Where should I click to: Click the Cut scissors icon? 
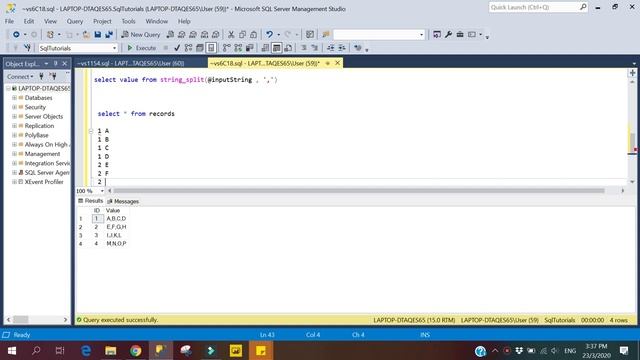(231, 35)
